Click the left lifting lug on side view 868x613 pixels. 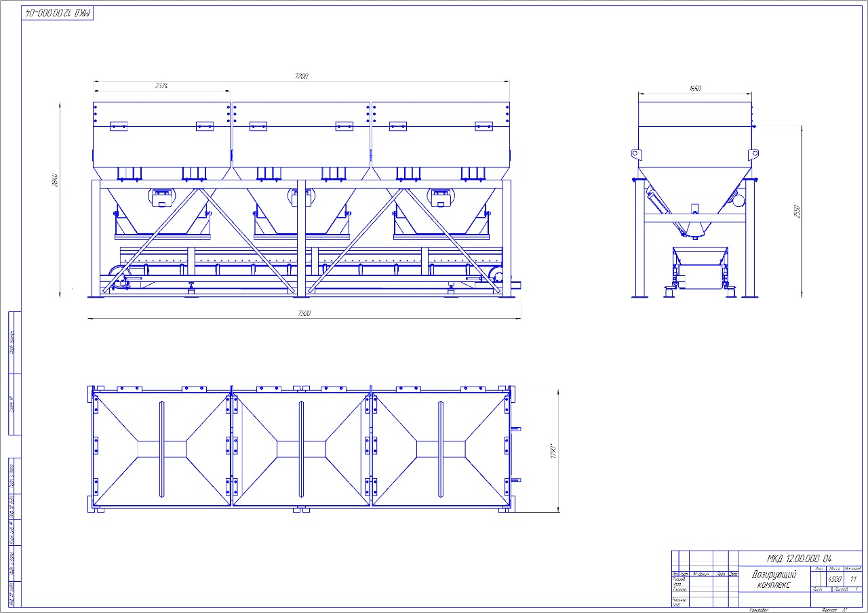[636, 154]
